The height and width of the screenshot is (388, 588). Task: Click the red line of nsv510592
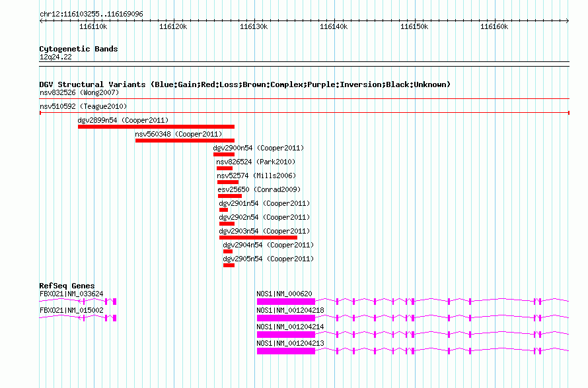(305, 113)
